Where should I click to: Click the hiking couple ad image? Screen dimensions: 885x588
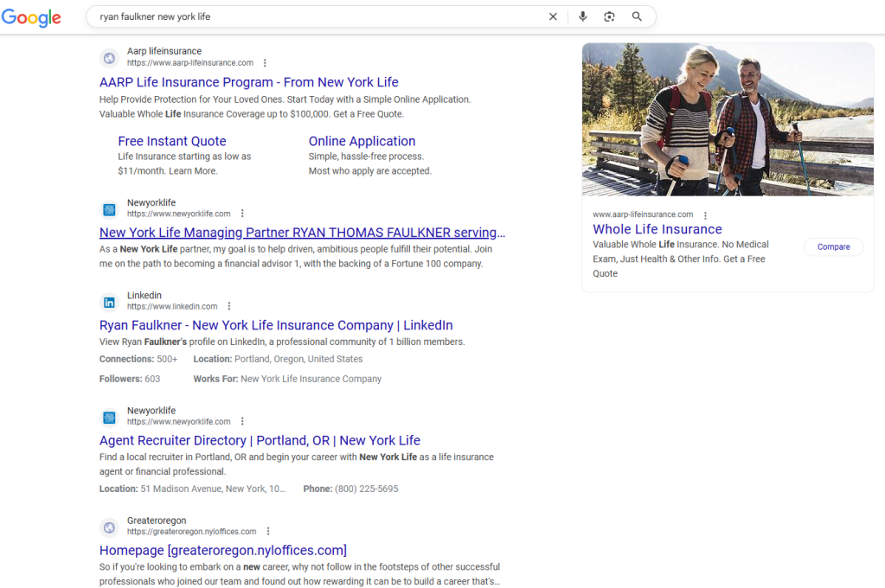(x=728, y=119)
